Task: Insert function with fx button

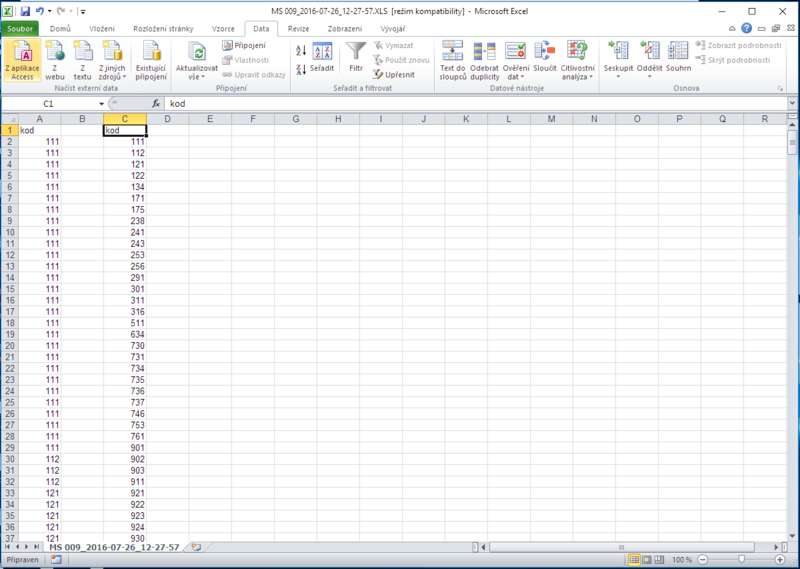Action: coord(156,104)
